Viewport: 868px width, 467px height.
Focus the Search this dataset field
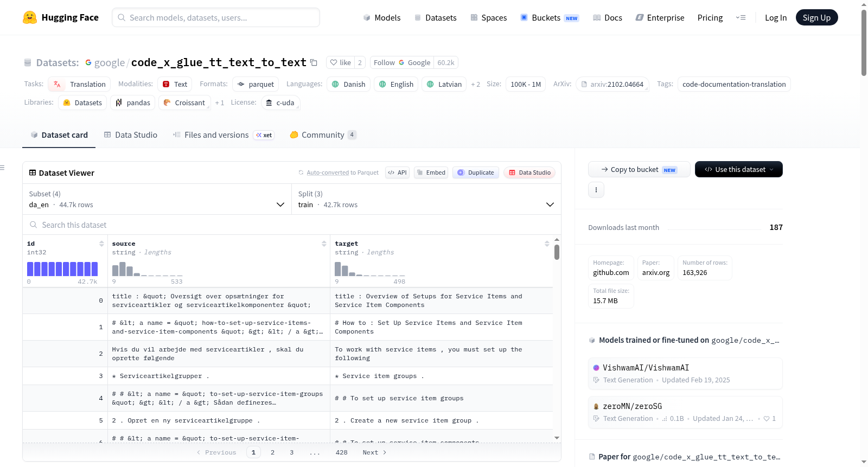[292, 225]
